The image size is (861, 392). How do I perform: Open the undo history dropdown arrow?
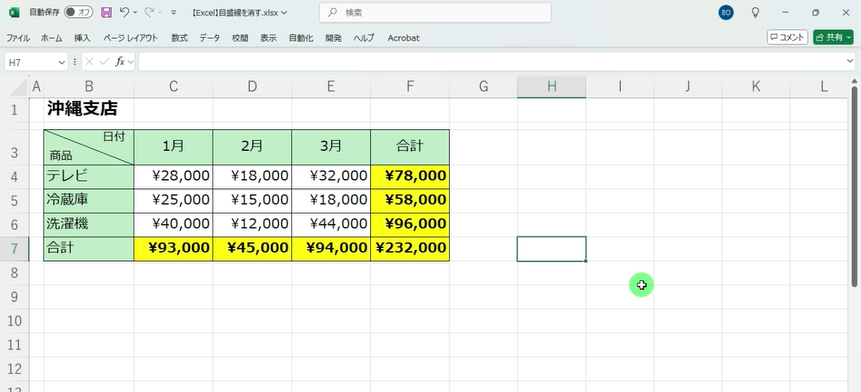(136, 12)
